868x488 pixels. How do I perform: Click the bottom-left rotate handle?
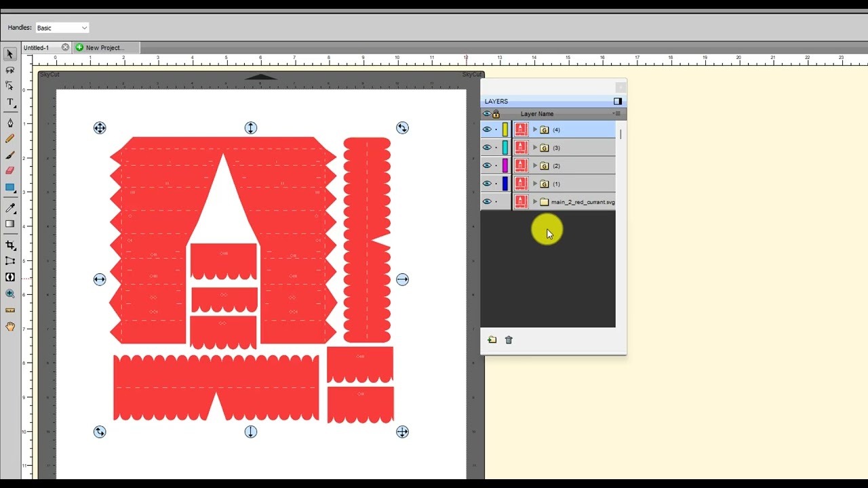[x=100, y=432]
